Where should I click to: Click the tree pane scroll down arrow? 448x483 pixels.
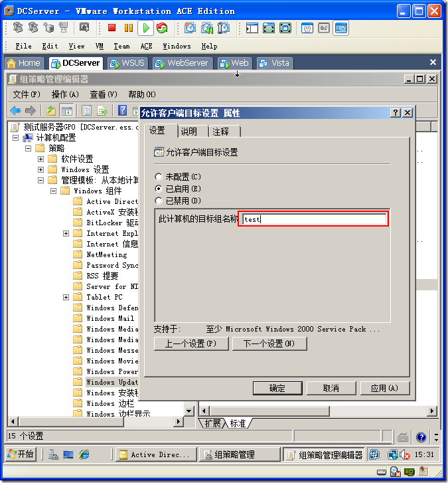point(189,411)
